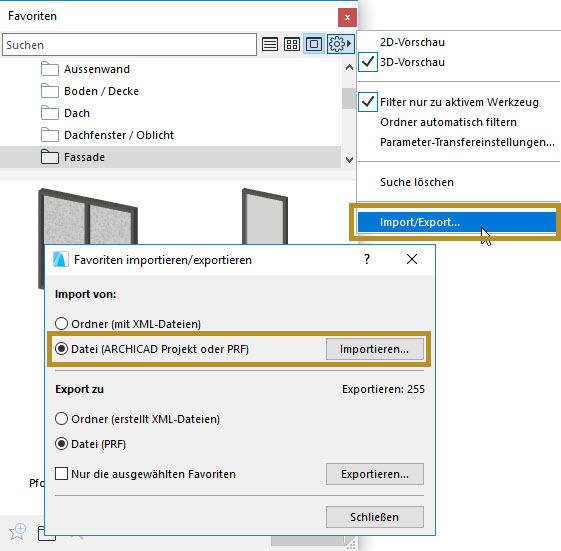This screenshot has width=561, height=551.
Task: Open the gear settings menu
Action: (x=340, y=44)
